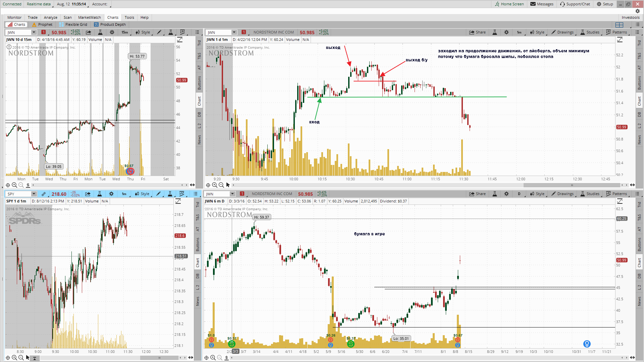Toggle DB side tab of top-left chart
Screen dimensions: 644x362
tap(199, 114)
